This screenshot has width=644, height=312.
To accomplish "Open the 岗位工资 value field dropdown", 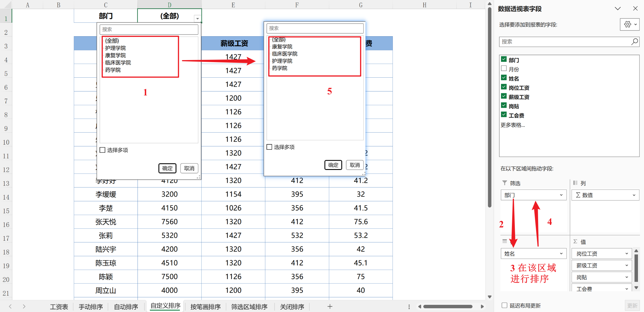I will click(626, 254).
